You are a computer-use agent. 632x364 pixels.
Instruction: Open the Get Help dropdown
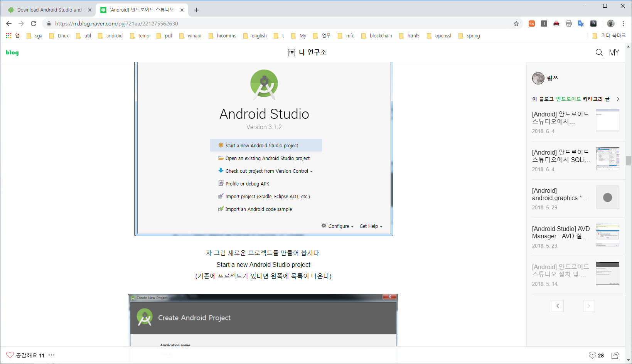pyautogui.click(x=371, y=226)
